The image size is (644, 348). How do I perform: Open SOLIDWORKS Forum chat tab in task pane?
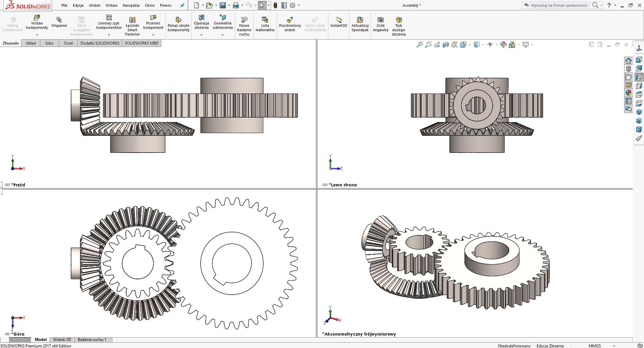pyautogui.click(x=629, y=109)
